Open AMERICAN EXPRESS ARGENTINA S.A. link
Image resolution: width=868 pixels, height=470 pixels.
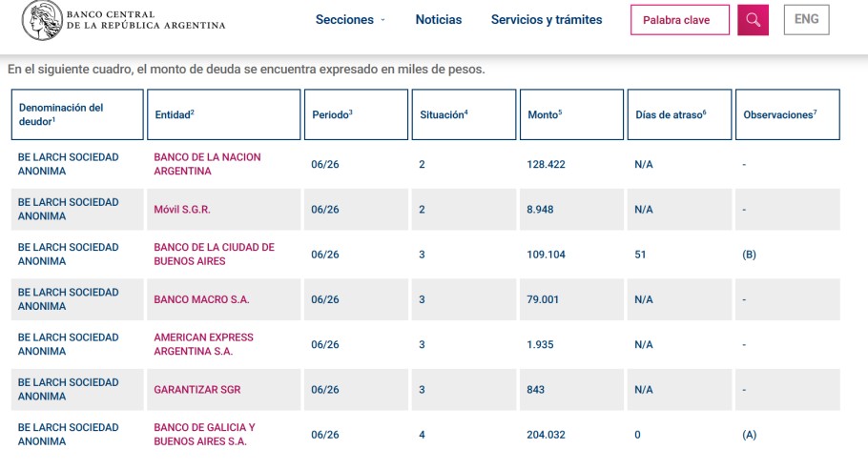[x=204, y=344]
